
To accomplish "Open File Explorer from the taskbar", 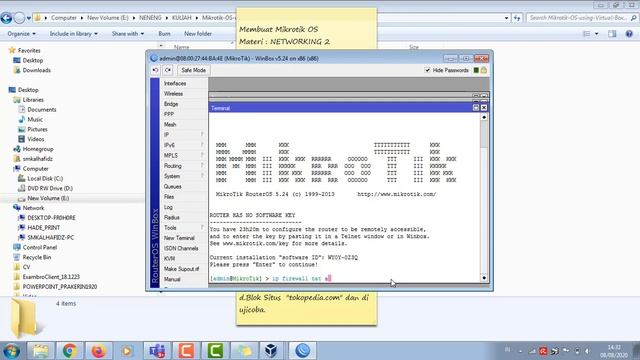I will [40, 351].
